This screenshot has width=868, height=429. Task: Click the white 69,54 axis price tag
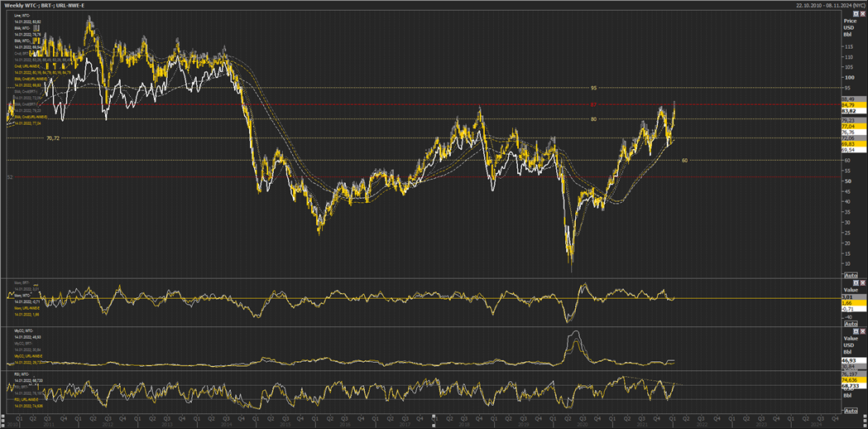point(854,150)
